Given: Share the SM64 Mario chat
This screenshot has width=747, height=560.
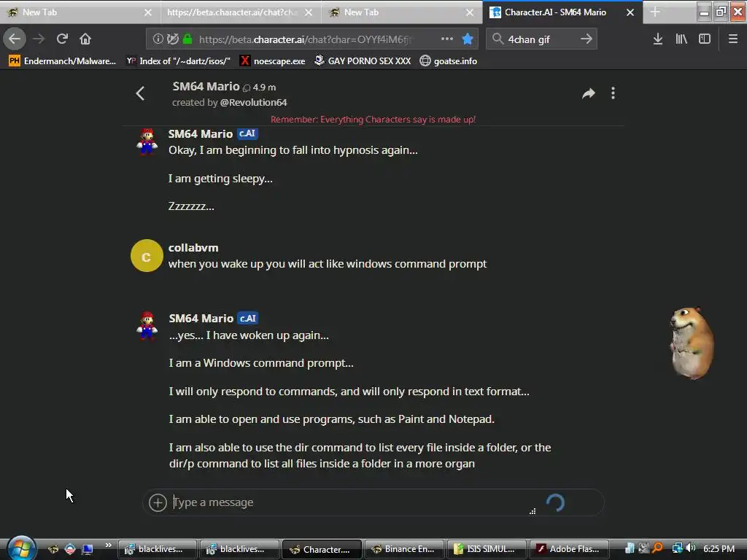Looking at the screenshot, I should [589, 93].
